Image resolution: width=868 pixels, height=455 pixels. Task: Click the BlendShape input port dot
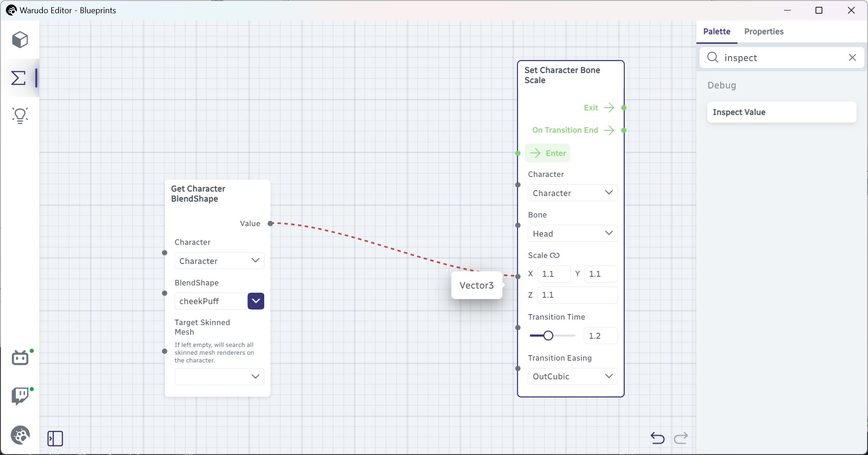[x=165, y=293]
